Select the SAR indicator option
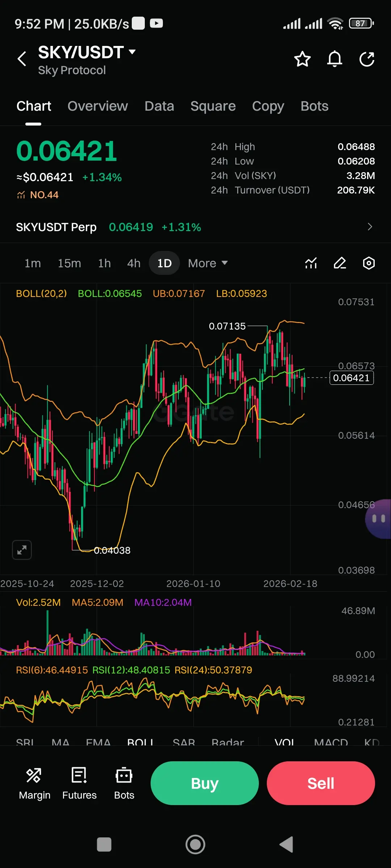391x868 pixels. point(184,743)
